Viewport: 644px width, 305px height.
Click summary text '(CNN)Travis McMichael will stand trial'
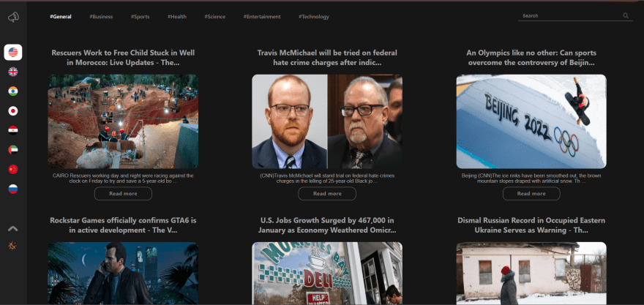click(x=327, y=178)
